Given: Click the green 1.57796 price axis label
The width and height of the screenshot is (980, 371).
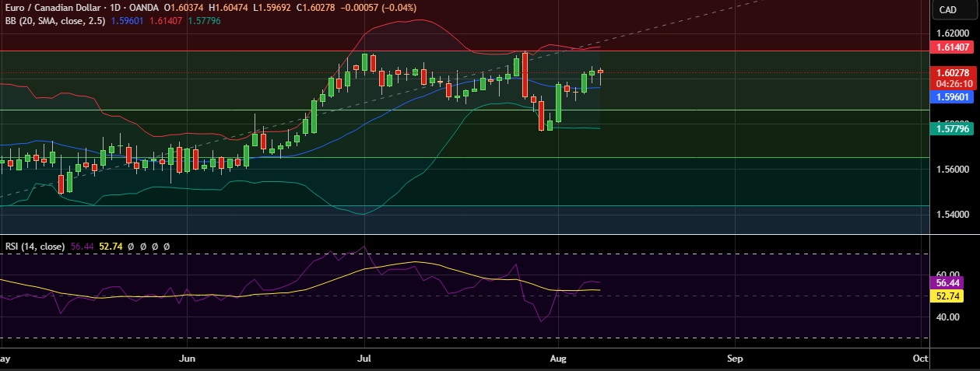Looking at the screenshot, I should pyautogui.click(x=951, y=128).
